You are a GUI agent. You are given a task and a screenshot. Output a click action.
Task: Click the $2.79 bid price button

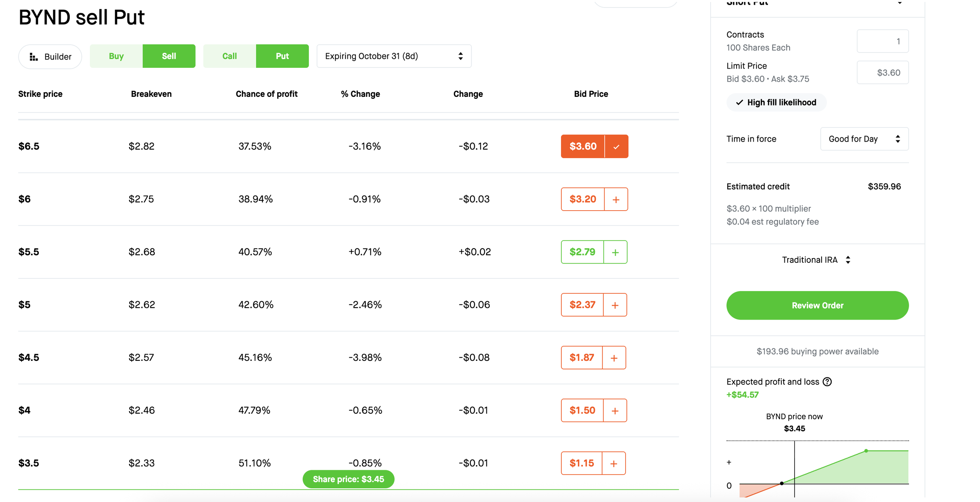pos(582,252)
